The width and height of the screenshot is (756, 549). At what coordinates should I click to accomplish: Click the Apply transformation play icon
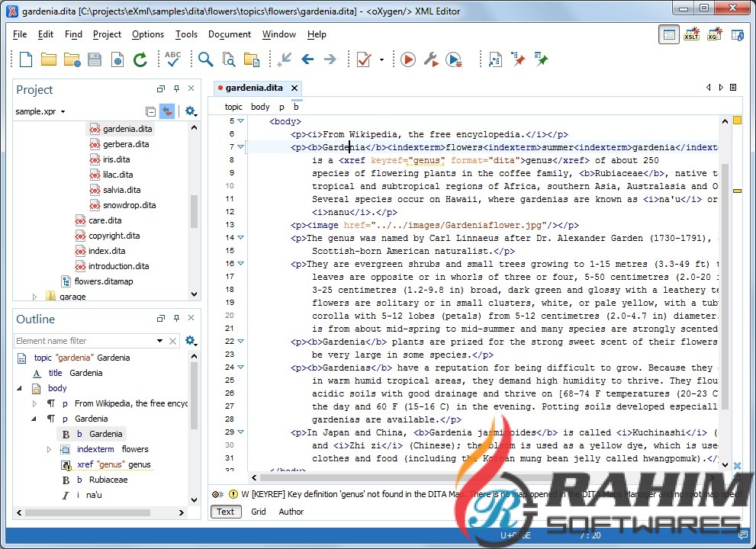pyautogui.click(x=408, y=59)
